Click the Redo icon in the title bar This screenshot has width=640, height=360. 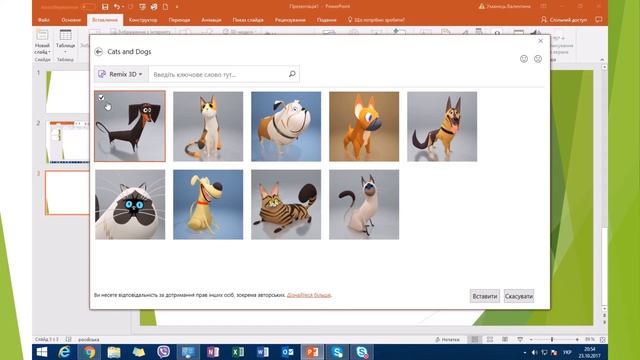tap(131, 7)
